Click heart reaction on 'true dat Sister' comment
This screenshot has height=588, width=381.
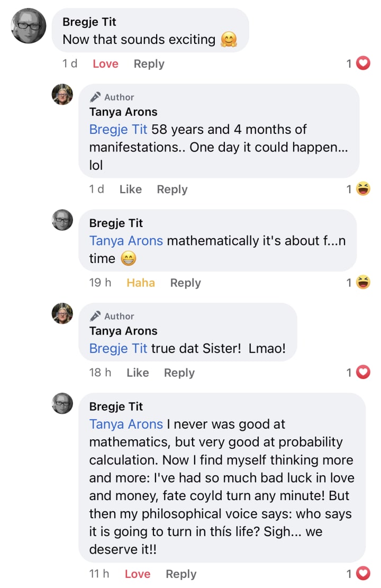click(362, 372)
